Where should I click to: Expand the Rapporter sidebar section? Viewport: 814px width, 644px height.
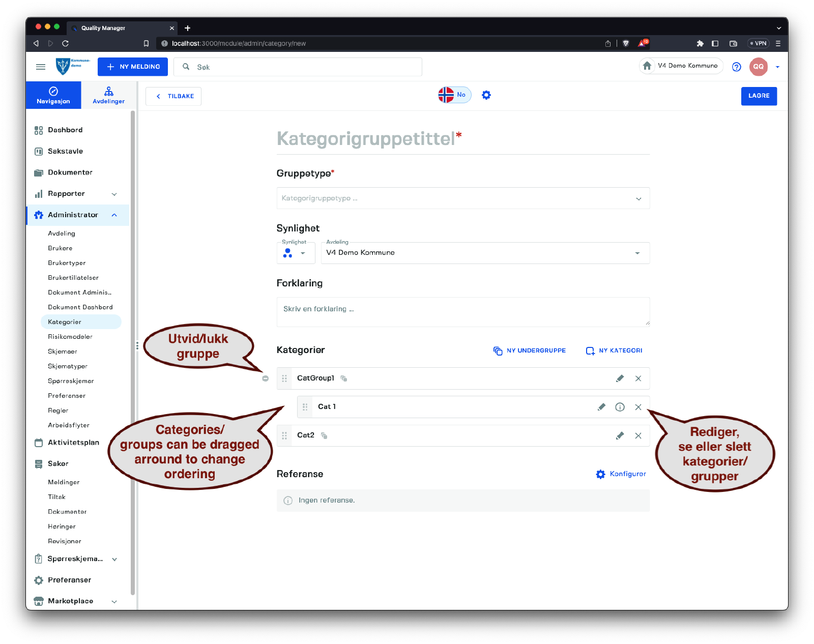(114, 194)
